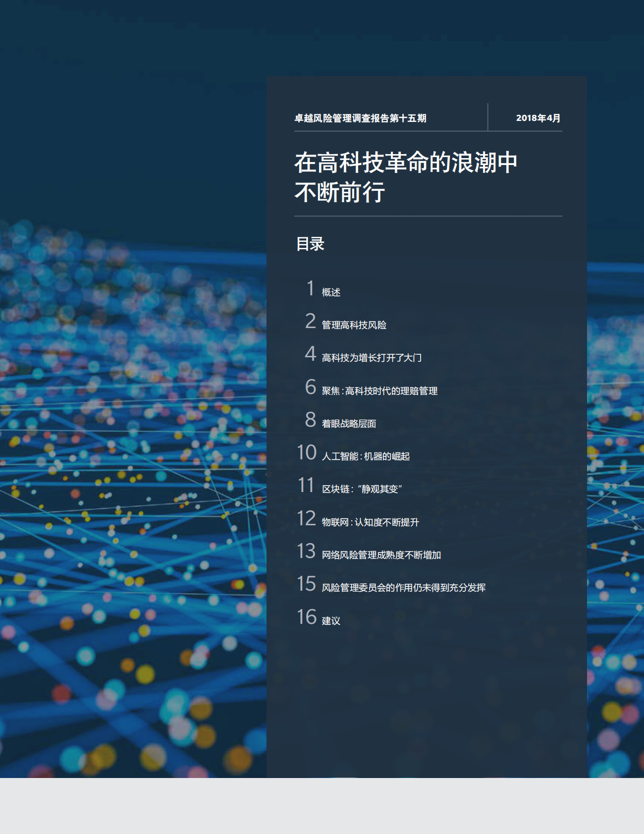Click page number 2 in contents
Image resolution: width=644 pixels, height=834 pixels.
(311, 321)
